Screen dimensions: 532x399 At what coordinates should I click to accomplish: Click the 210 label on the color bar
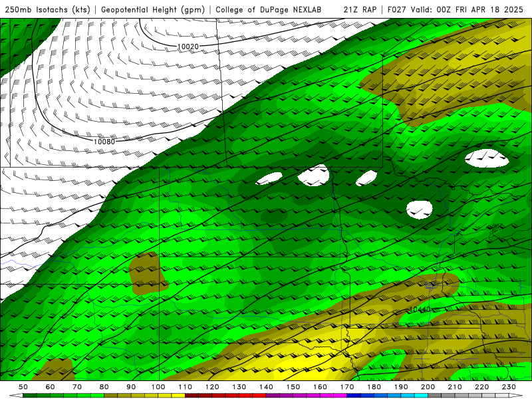[455, 387]
